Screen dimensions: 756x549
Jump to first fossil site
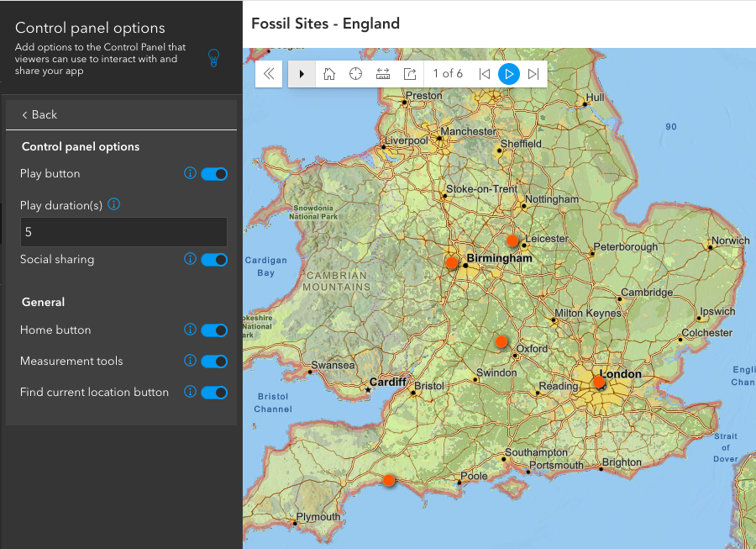coord(485,74)
